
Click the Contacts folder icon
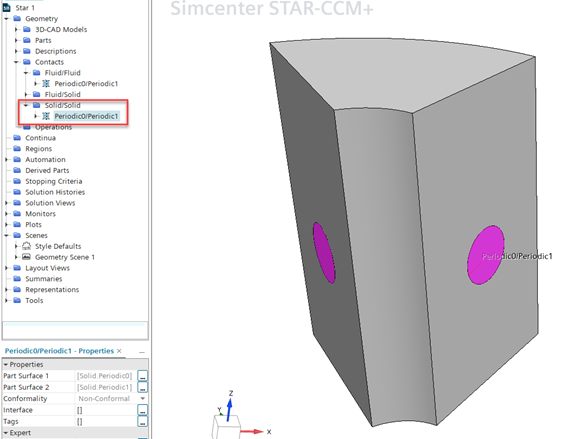tap(27, 62)
